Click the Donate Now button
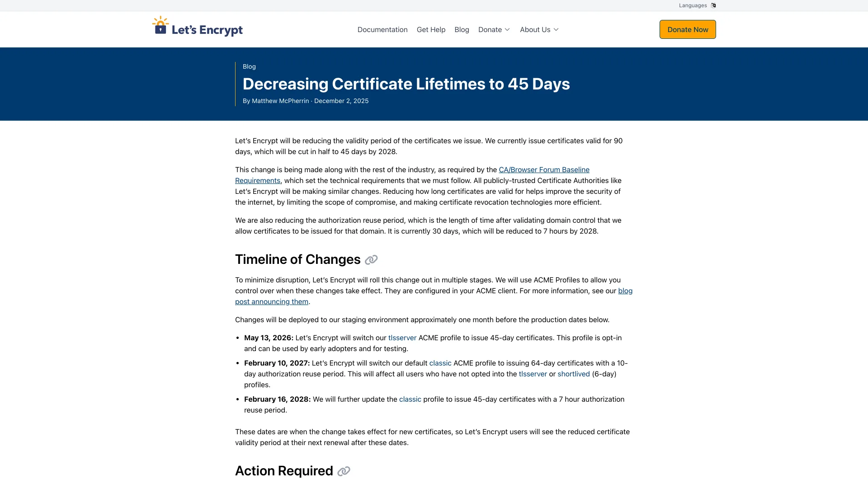 [x=688, y=29]
